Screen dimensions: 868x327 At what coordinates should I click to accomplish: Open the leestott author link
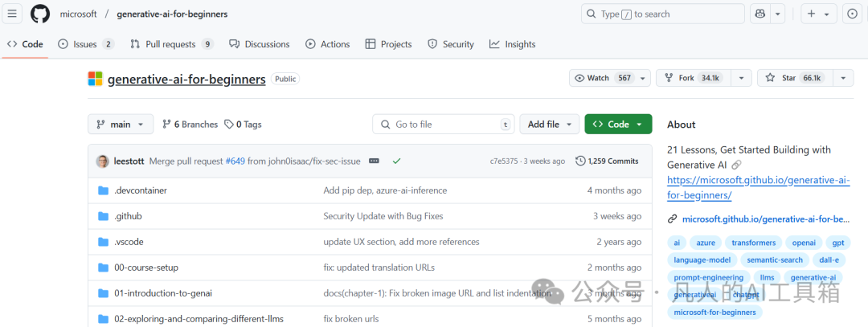tap(129, 161)
